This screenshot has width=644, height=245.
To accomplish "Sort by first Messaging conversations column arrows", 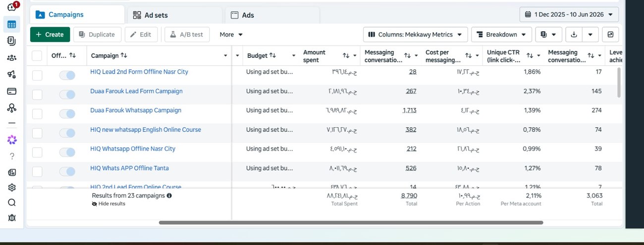I will (407, 56).
